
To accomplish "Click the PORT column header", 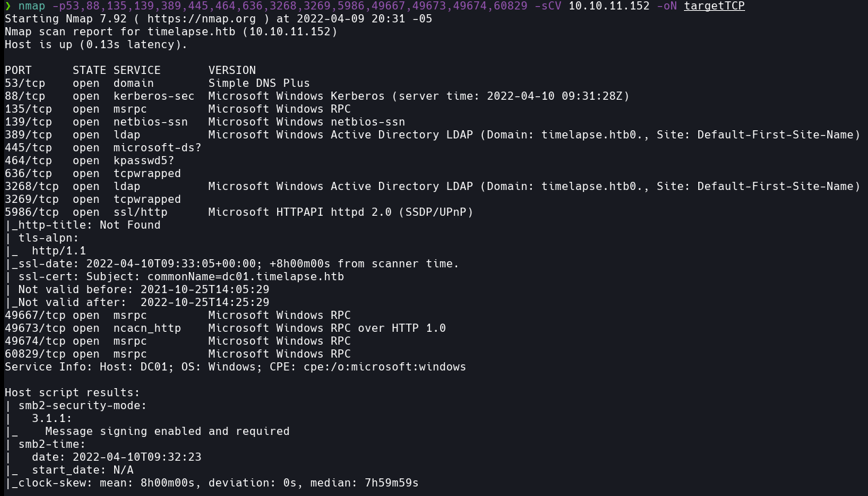I will pyautogui.click(x=18, y=71).
